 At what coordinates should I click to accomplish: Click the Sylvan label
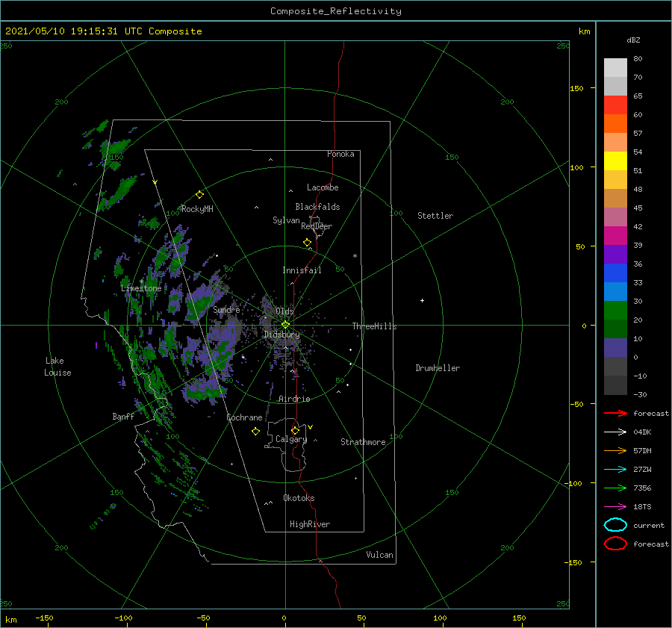pos(286,220)
